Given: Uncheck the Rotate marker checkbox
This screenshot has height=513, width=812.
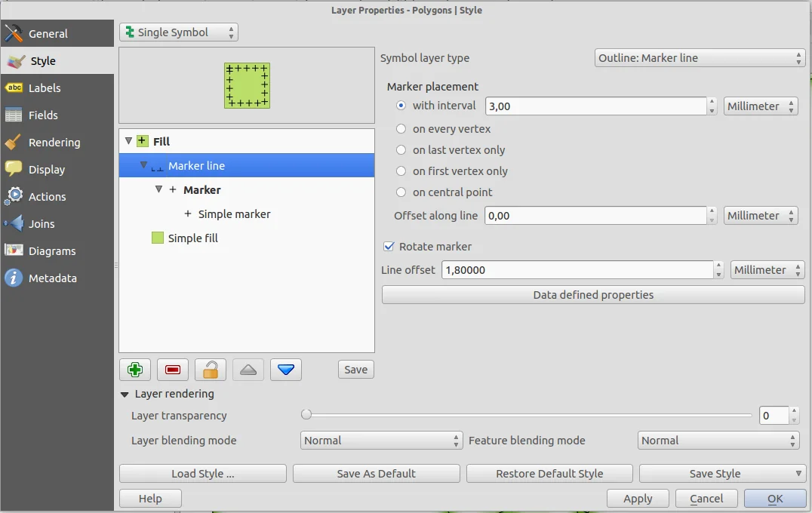Looking at the screenshot, I should coord(389,247).
